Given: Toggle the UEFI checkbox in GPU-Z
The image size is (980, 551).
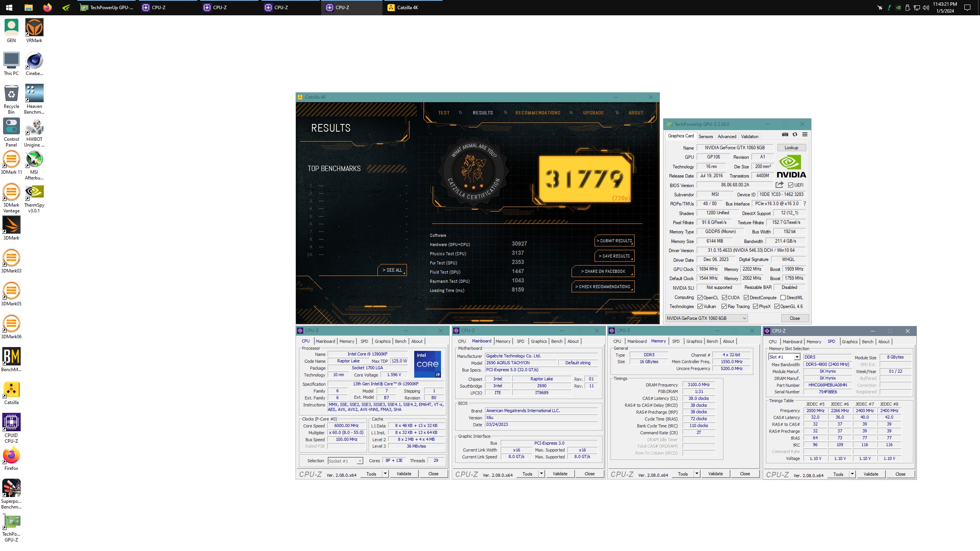Looking at the screenshot, I should (x=791, y=185).
